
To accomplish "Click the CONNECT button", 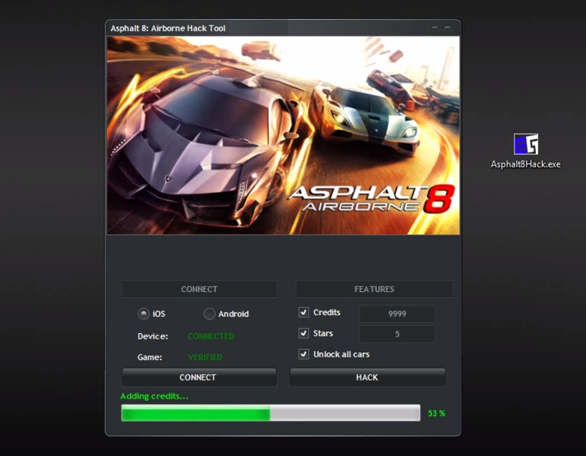I will tap(199, 377).
